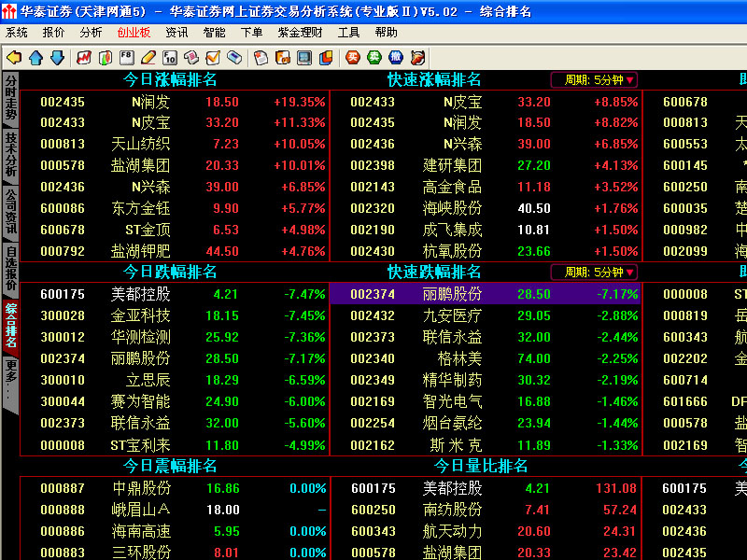This screenshot has height=560, width=747.
Task: Open the 系统 menu
Action: pyautogui.click(x=16, y=33)
